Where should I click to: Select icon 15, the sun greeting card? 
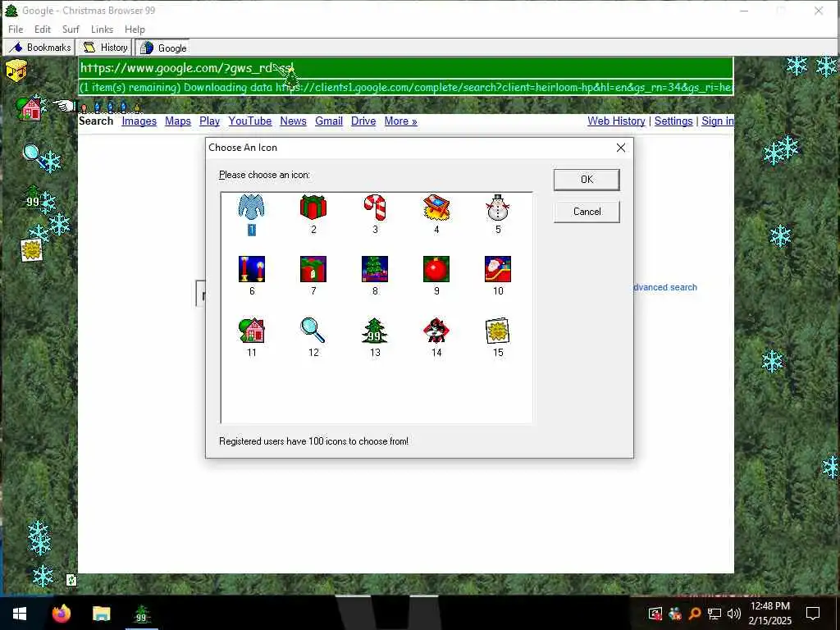498,331
